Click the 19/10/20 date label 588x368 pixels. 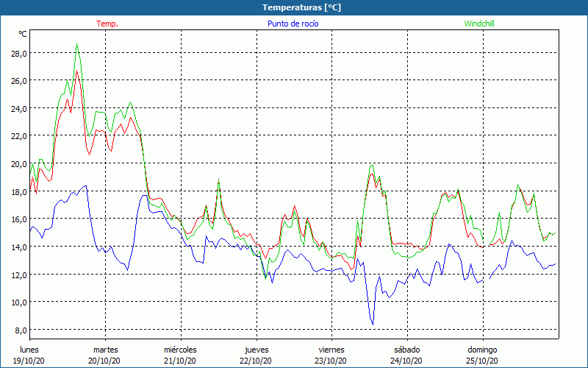pyautogui.click(x=29, y=361)
